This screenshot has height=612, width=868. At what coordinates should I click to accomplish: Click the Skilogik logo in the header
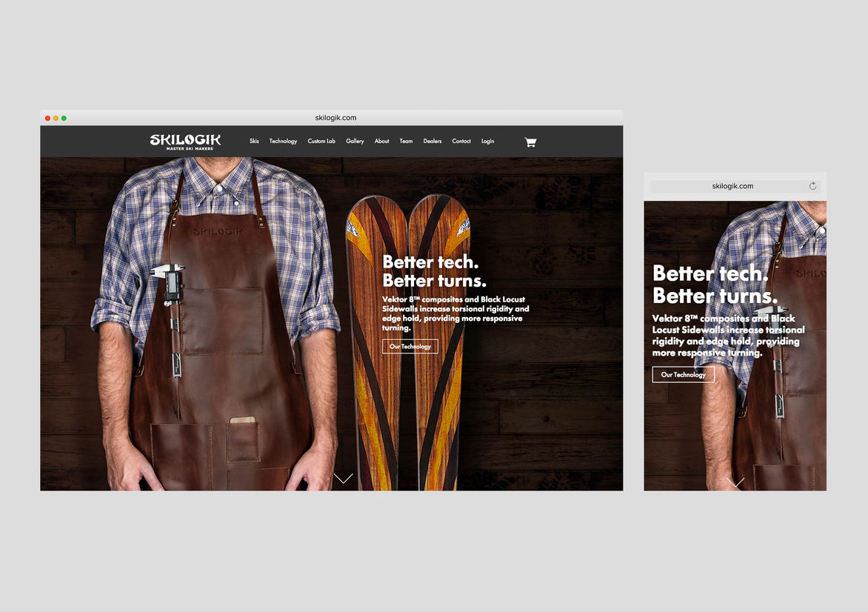pyautogui.click(x=185, y=142)
